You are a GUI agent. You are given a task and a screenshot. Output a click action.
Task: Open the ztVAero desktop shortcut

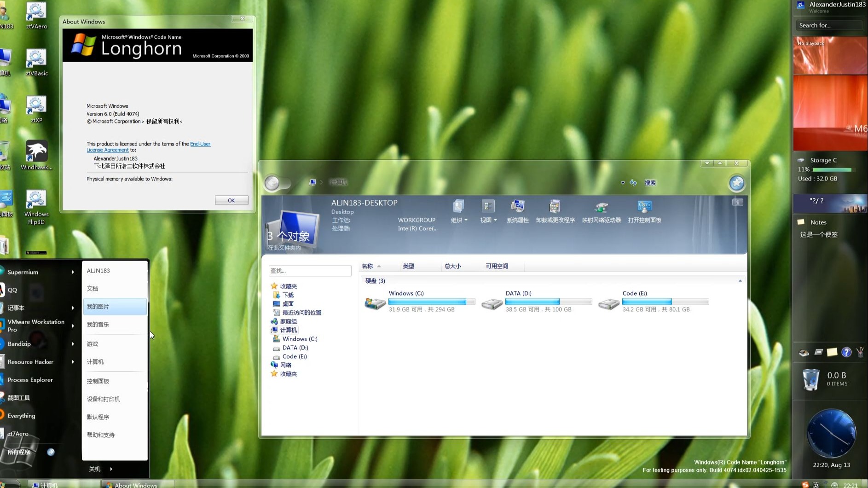click(x=36, y=16)
